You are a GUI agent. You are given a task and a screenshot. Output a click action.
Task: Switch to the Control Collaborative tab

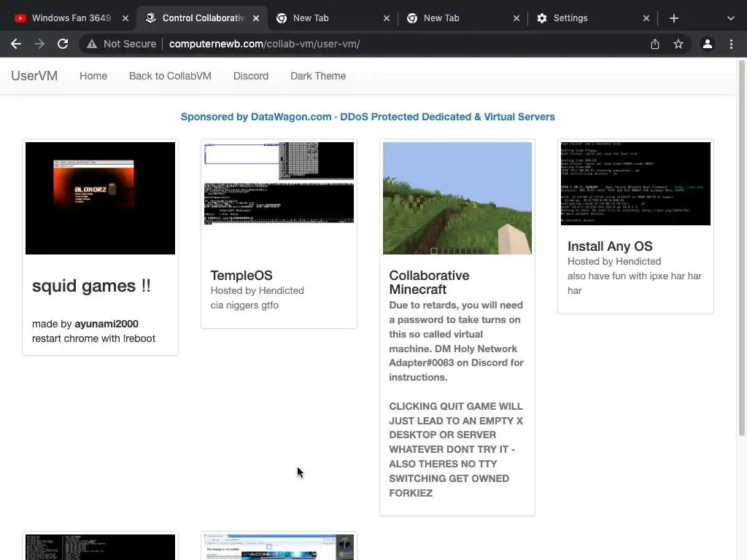[201, 18]
